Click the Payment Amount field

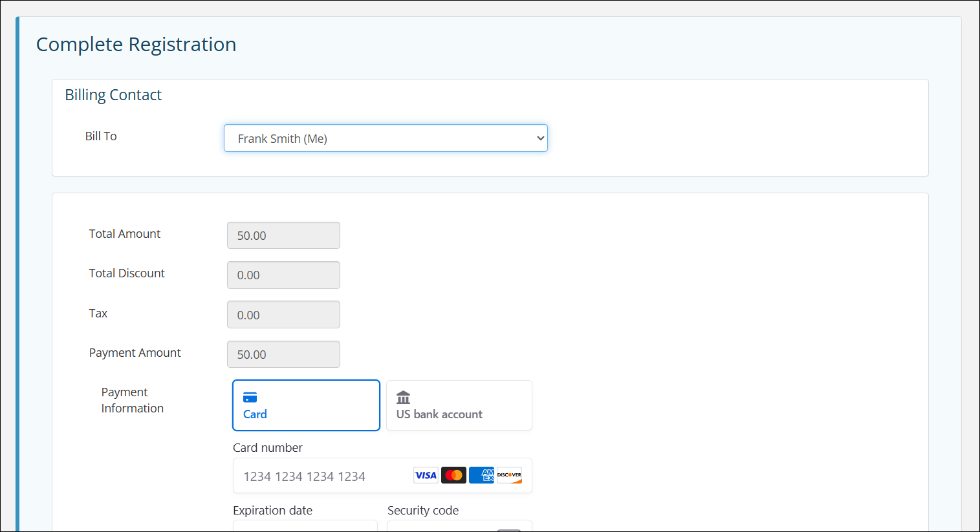(283, 354)
